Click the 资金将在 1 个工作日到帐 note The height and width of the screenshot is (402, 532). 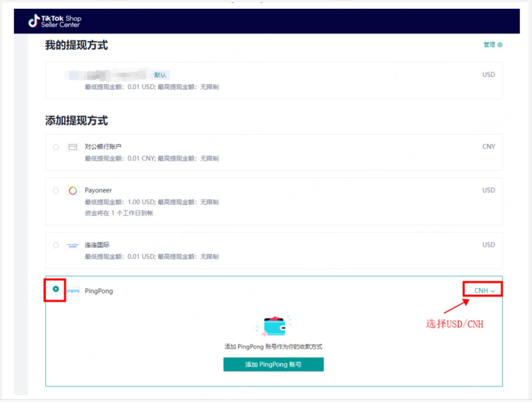click(119, 213)
